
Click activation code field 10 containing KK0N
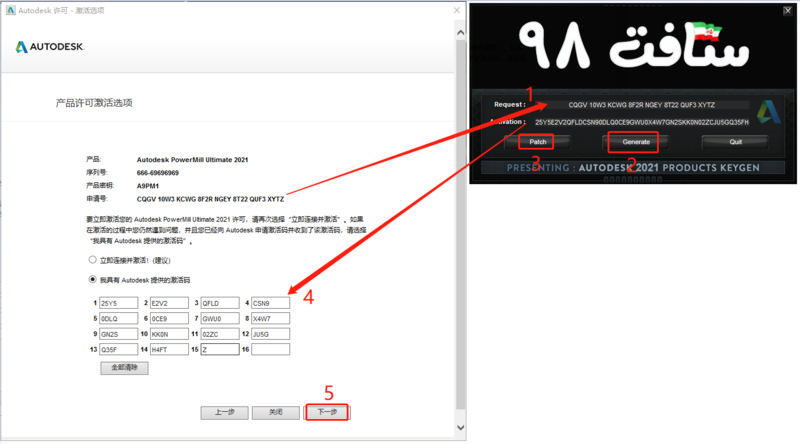click(169, 334)
